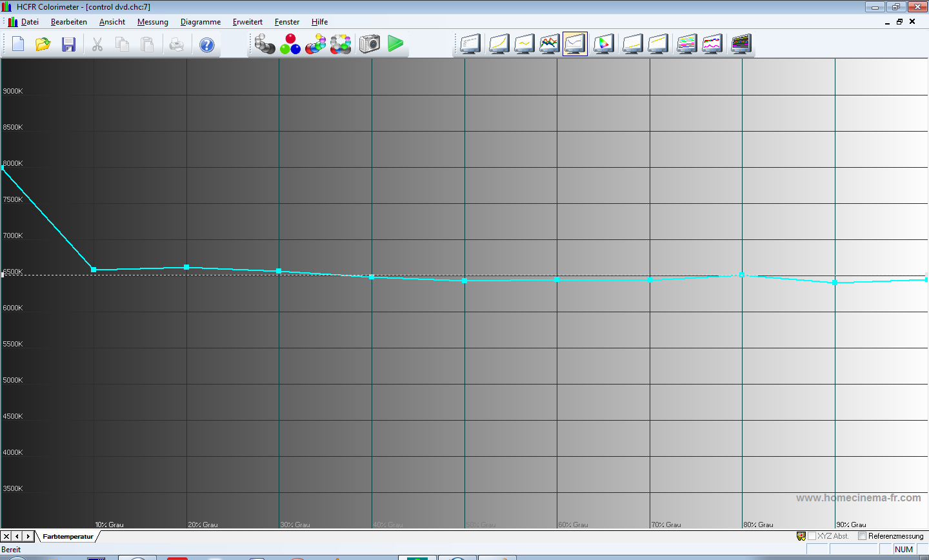Measure secondary colors with multicolor spheres icon
Image resolution: width=929 pixels, height=560 pixels.
click(x=315, y=44)
